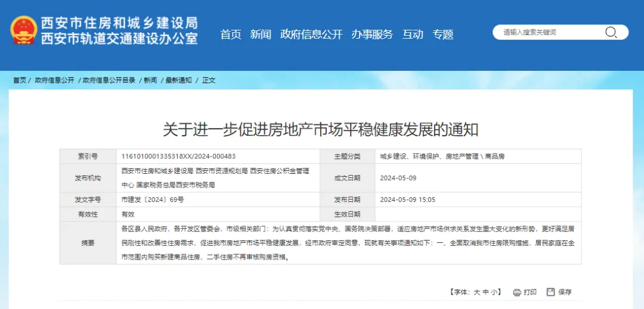
Task: Open the 专题 navigation item
Action: (x=443, y=35)
